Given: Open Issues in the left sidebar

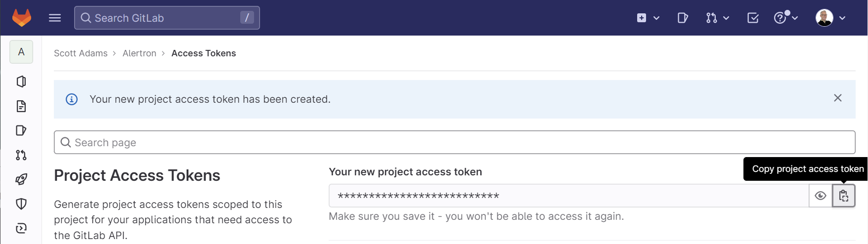Looking at the screenshot, I should click(x=21, y=130).
